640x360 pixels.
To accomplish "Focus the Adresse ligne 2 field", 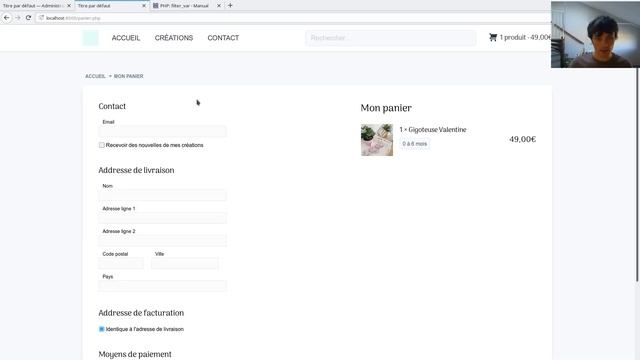I will point(162,240).
